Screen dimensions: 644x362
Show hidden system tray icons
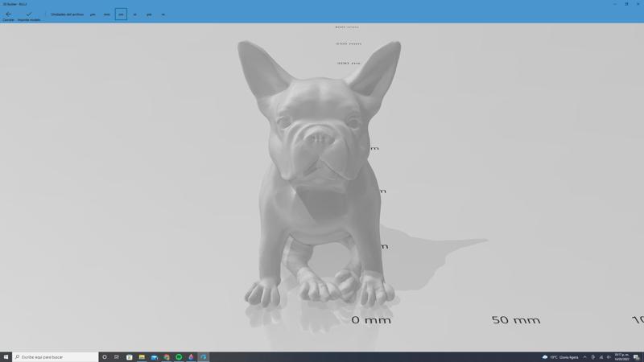[585, 357]
